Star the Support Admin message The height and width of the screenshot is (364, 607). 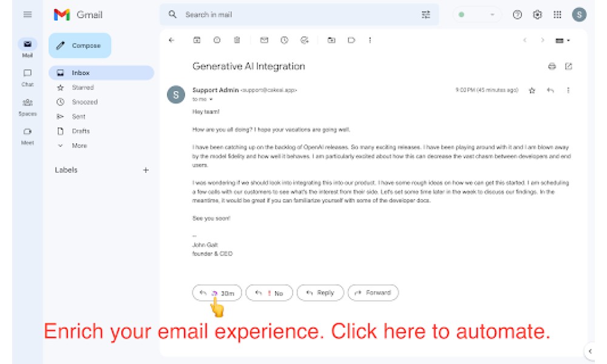[532, 90]
